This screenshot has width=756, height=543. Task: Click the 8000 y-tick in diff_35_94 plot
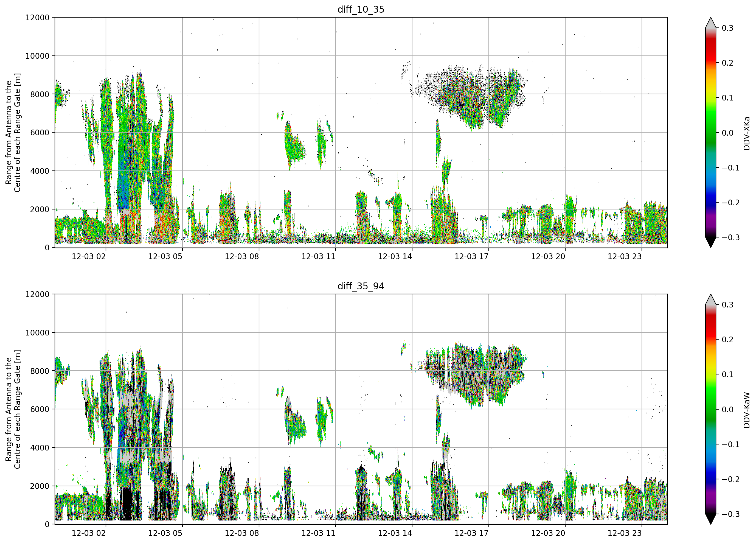(x=40, y=371)
